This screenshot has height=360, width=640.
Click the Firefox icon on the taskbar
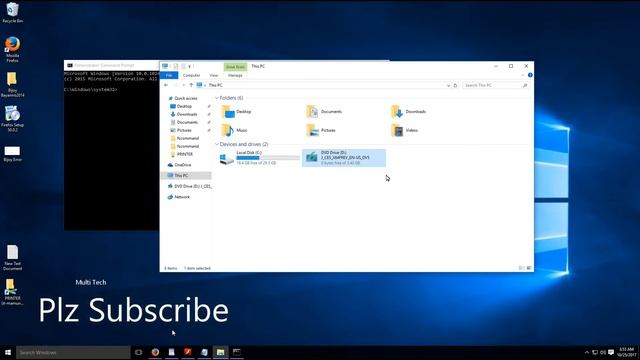click(155, 352)
